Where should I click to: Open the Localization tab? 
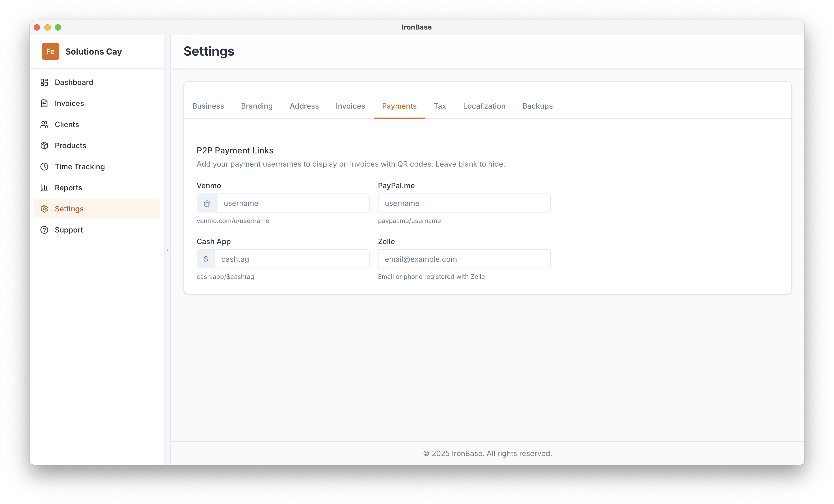click(x=484, y=106)
